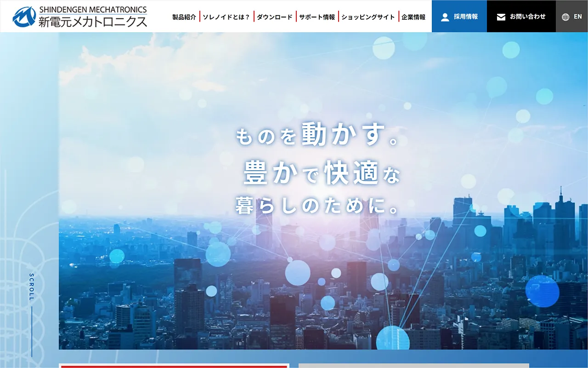This screenshot has width=588, height=368.
Task: Click the 新電元メカトロニクス company name text
Action: tap(93, 21)
